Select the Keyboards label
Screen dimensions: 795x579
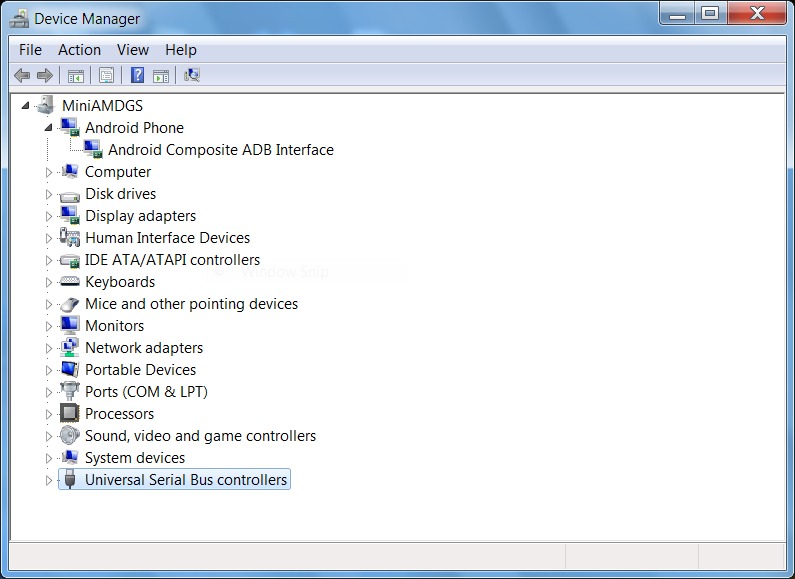pos(120,282)
